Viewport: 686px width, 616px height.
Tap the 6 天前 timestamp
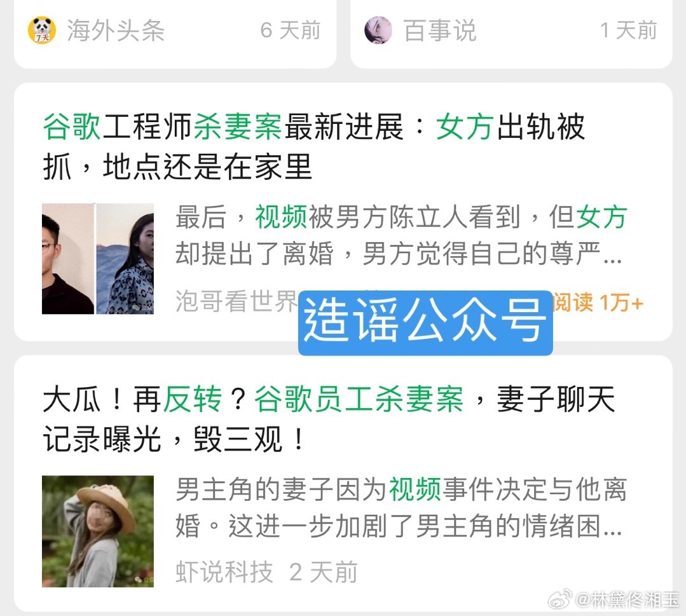point(291,31)
